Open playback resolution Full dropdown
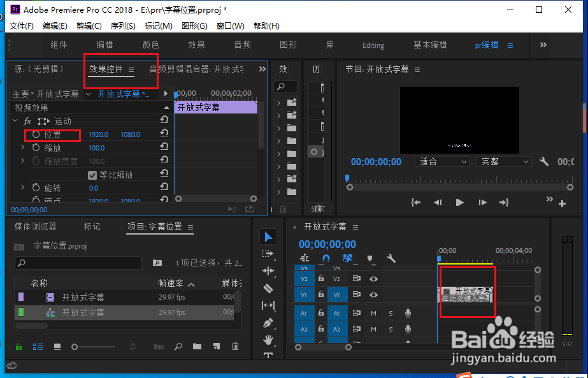 [505, 161]
